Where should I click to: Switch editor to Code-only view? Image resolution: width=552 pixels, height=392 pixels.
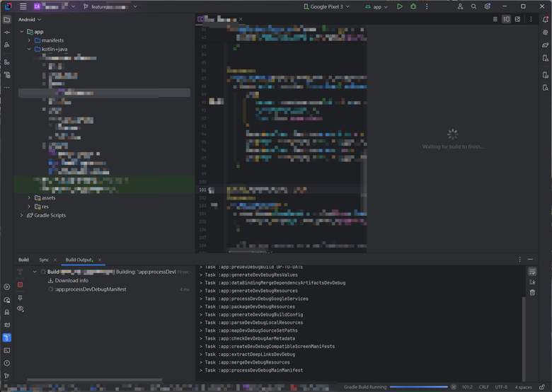(x=495, y=19)
